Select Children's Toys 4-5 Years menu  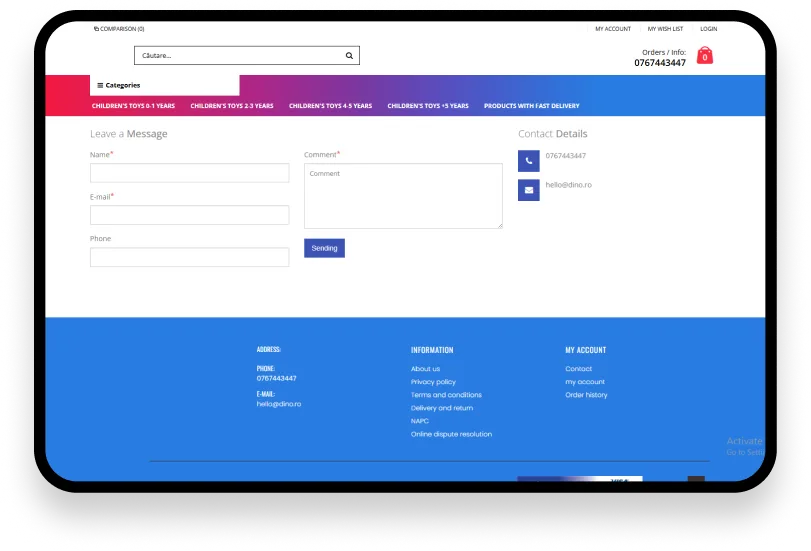tap(331, 106)
